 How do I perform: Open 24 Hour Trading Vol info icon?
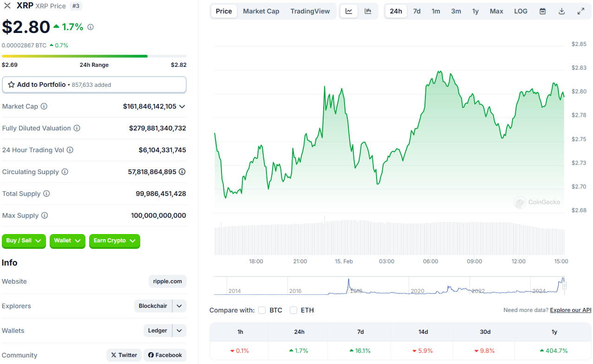pyautogui.click(x=70, y=150)
